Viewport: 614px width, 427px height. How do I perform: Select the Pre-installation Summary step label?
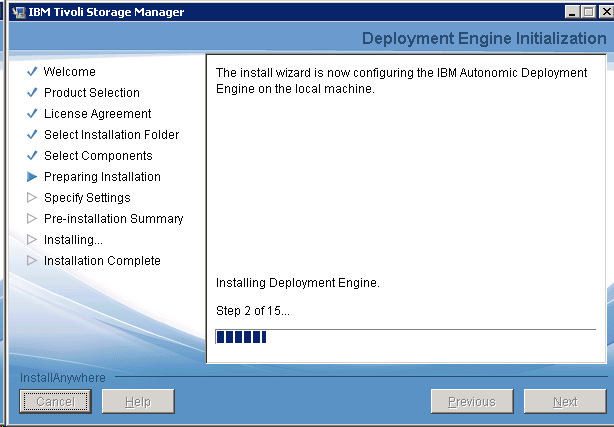click(113, 219)
